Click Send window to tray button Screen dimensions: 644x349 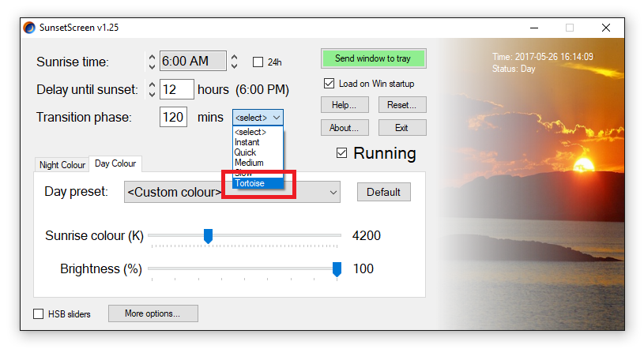click(373, 58)
